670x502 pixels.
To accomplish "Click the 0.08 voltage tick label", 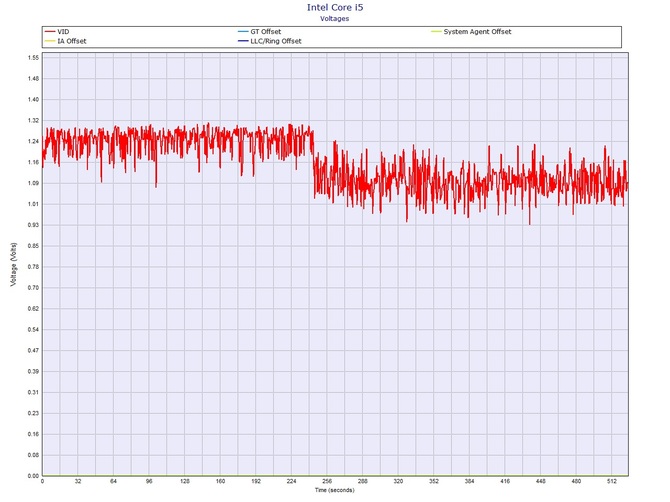I will point(33,455).
